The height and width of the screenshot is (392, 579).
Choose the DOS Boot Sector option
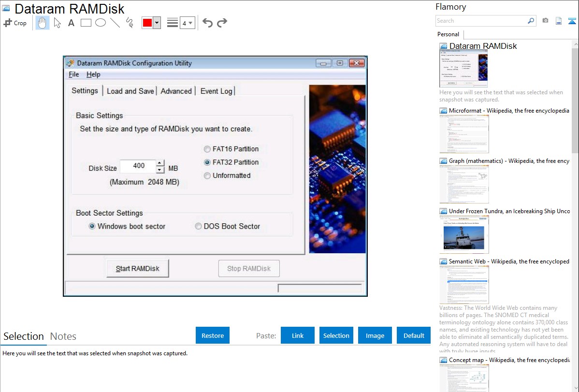tap(198, 227)
